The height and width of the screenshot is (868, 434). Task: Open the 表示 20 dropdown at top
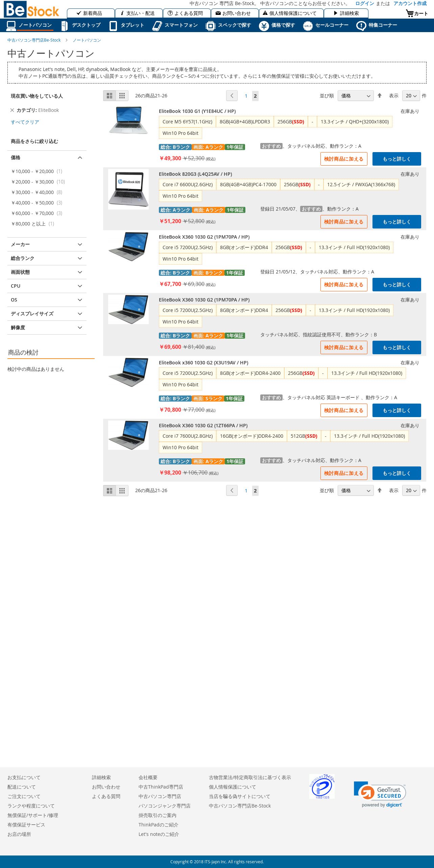(x=411, y=96)
